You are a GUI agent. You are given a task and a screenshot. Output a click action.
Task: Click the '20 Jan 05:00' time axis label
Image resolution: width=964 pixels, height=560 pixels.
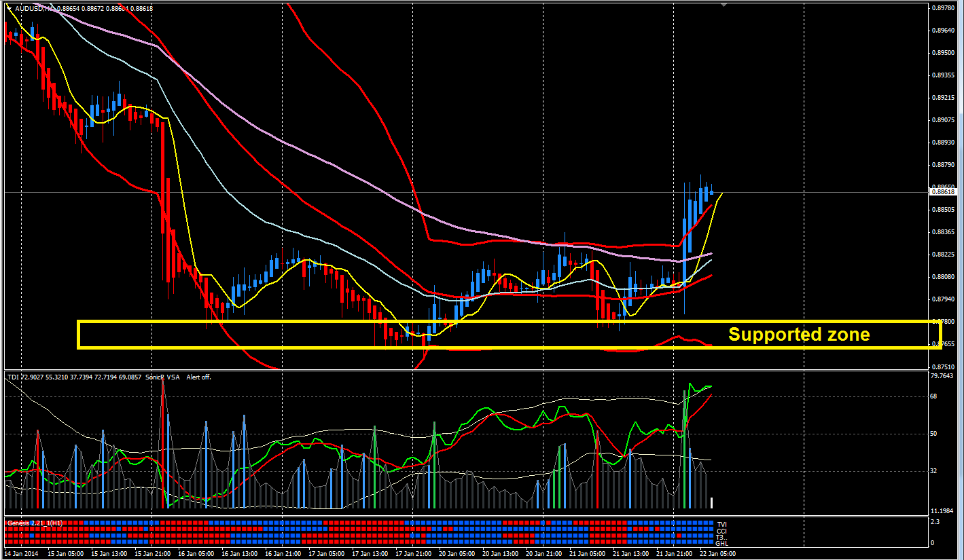(457, 554)
